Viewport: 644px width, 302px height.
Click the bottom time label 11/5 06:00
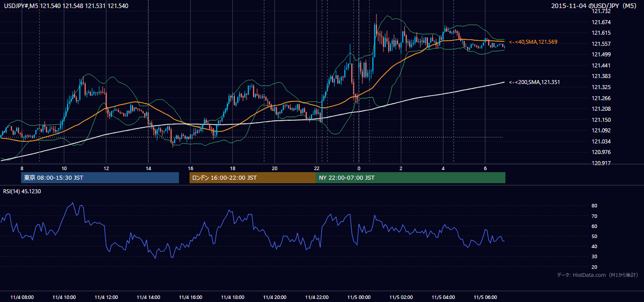[485, 297]
